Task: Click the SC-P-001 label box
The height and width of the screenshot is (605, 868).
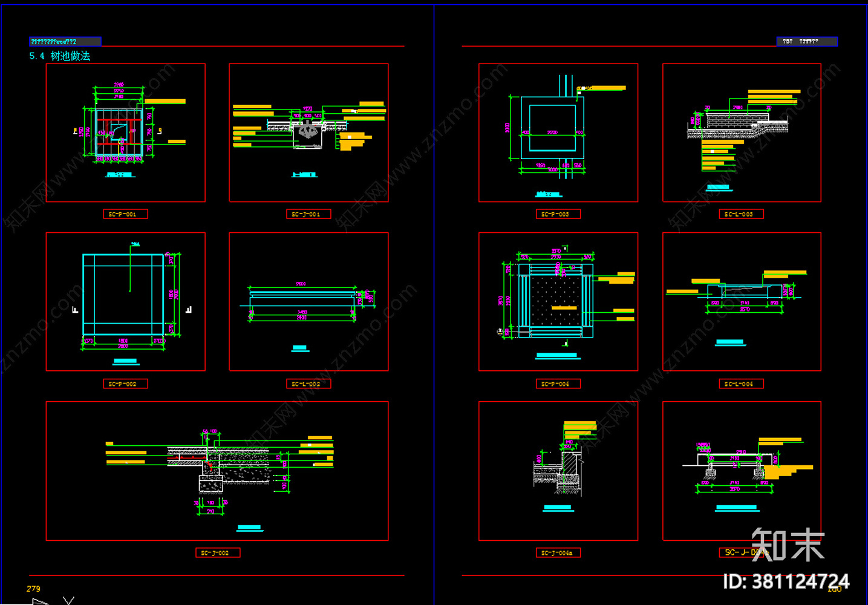Action: (126, 214)
